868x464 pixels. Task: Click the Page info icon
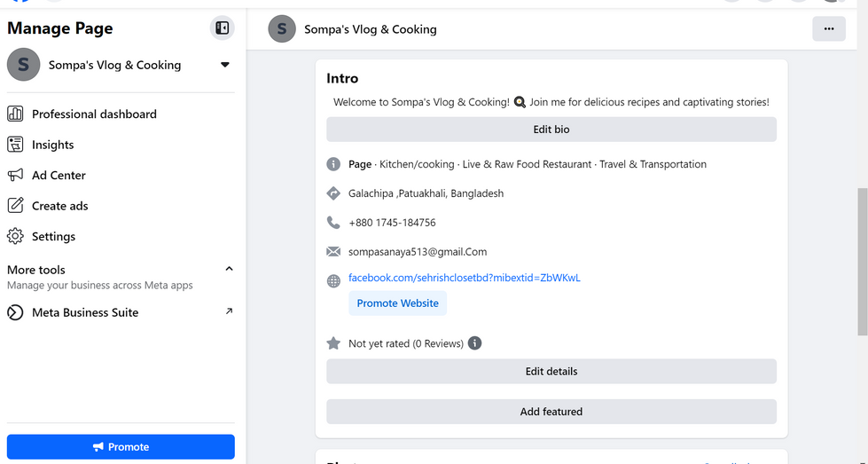coord(333,164)
